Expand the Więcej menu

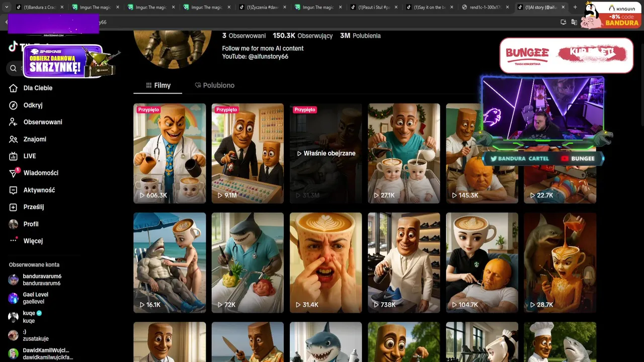[x=26, y=241]
